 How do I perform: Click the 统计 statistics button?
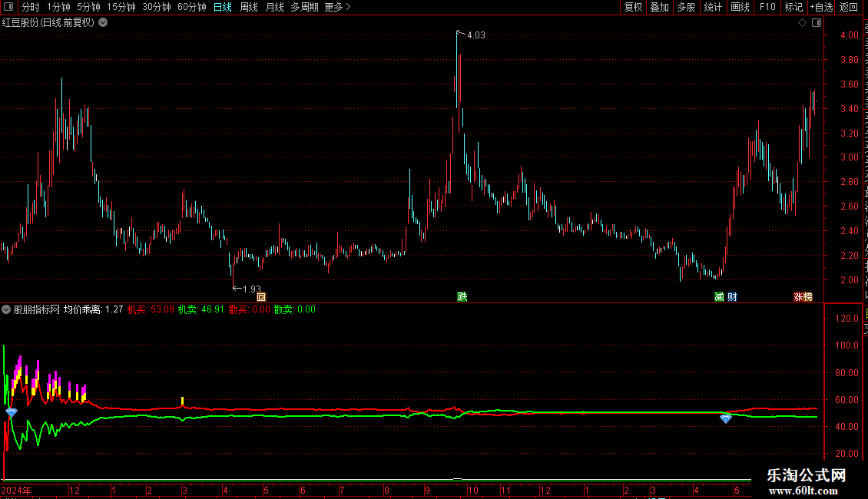click(x=712, y=7)
